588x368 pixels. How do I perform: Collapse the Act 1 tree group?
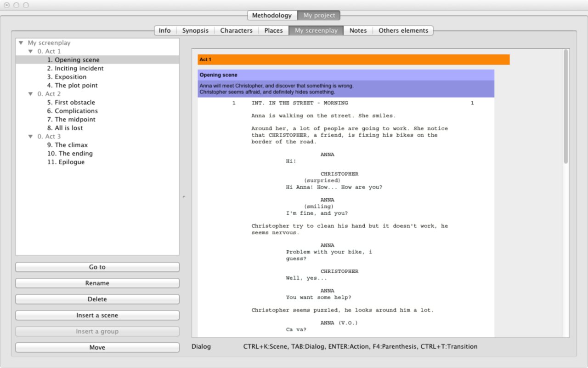[30, 51]
